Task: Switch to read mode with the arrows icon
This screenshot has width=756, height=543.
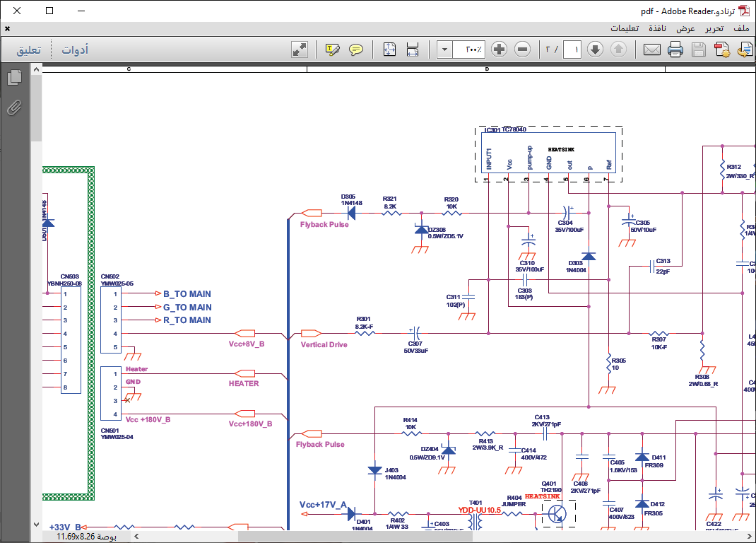Action: click(x=300, y=49)
